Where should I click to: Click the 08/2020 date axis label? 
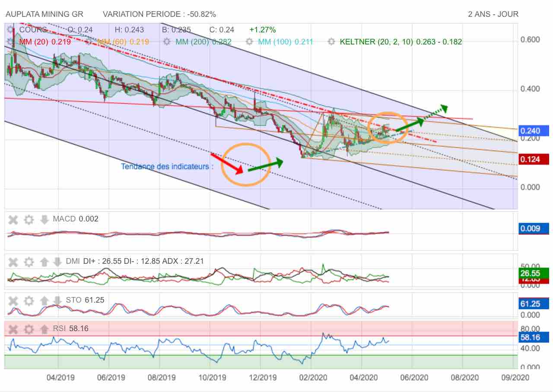click(464, 377)
